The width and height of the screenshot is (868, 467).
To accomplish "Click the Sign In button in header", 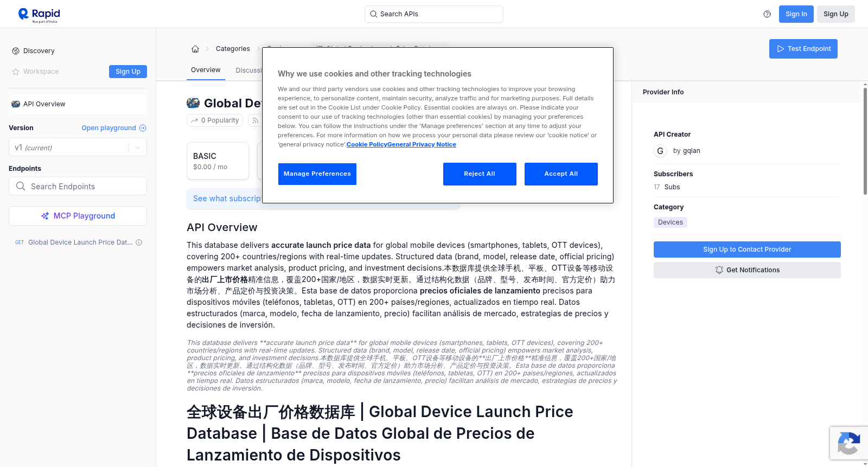I will 796,14.
